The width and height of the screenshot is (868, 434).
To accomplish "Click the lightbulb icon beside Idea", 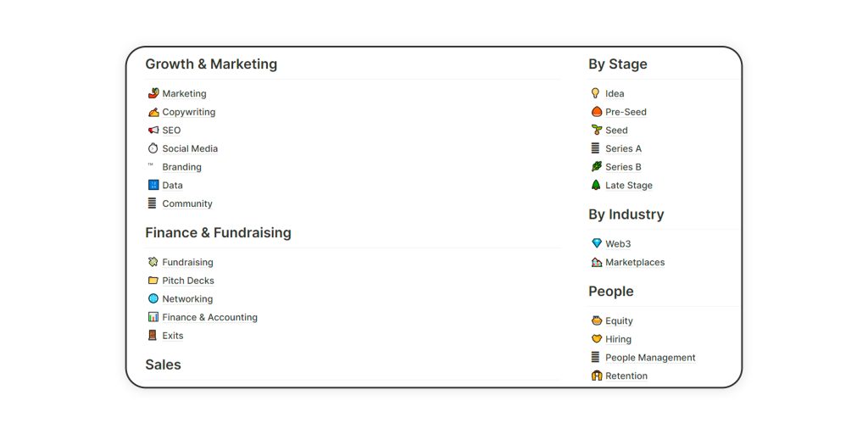I will point(596,93).
